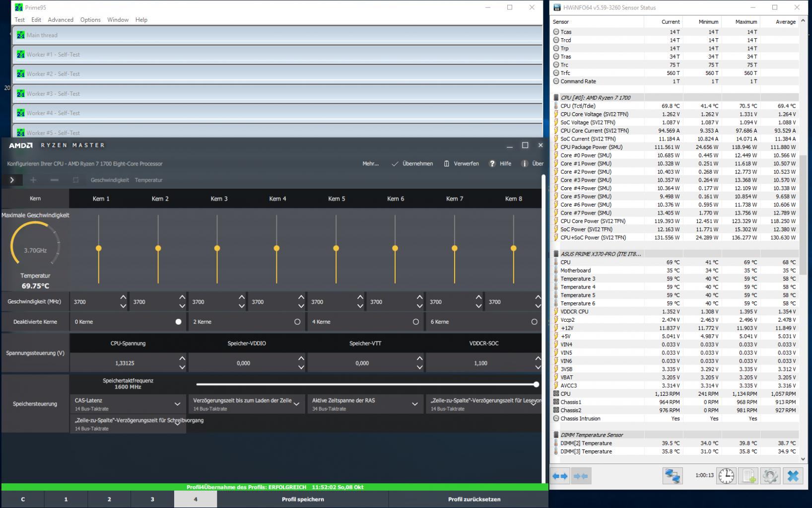Open Verzögerungszeit bis zum Laden der Zeile dropdown
The width and height of the screenshot is (812, 508).
[246, 404]
